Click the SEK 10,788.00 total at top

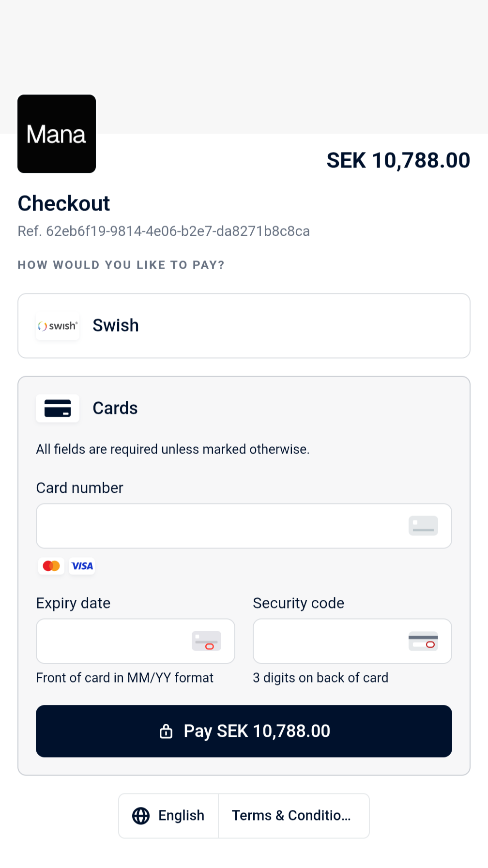(x=398, y=160)
